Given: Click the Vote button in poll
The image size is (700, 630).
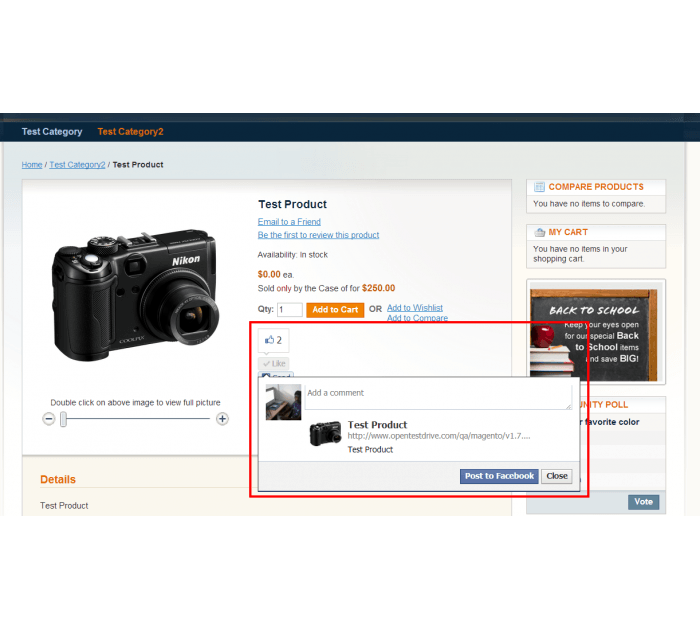Looking at the screenshot, I should pos(643,502).
